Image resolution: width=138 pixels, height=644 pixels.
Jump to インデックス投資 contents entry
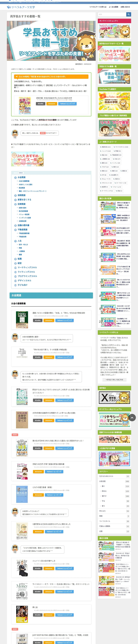25,218
